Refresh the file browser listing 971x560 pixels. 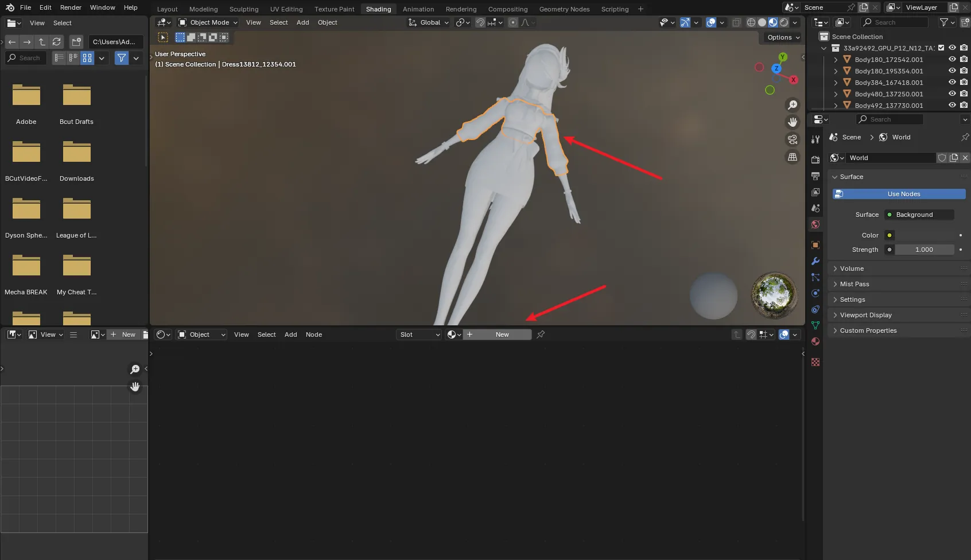coord(56,42)
